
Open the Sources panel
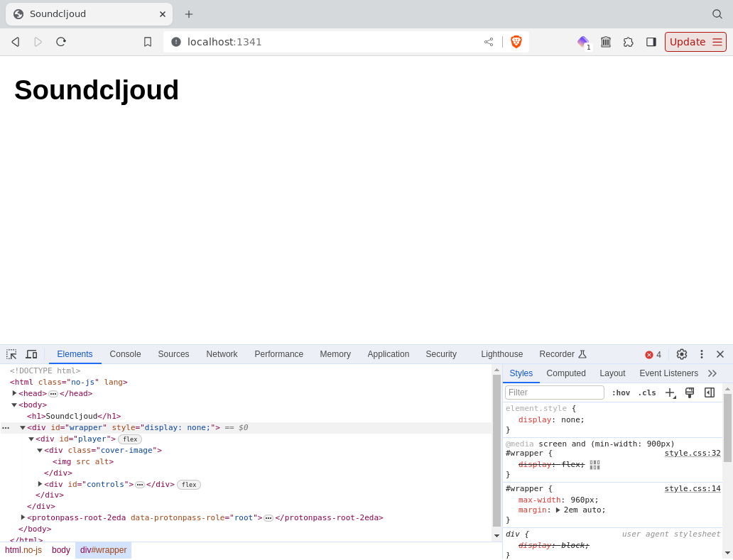click(x=173, y=354)
